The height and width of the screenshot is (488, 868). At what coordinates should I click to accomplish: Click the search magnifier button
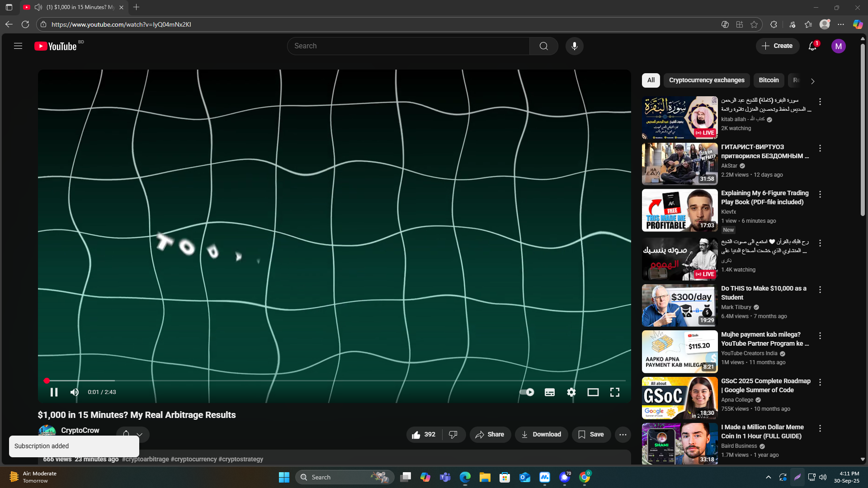[x=543, y=46]
